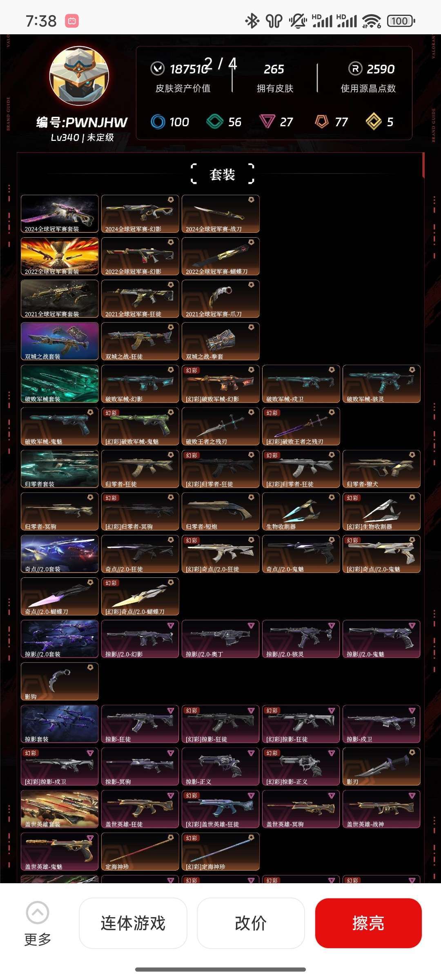Tap the robot helmet profile avatar
Viewport: 441px width, 980px height.
[x=79, y=76]
